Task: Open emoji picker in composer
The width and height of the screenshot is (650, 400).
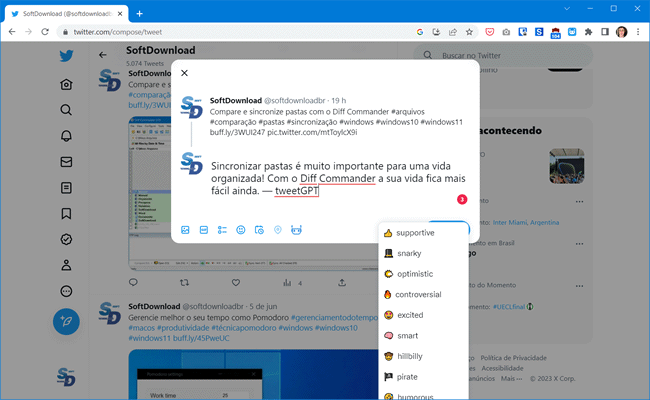Action: (240, 230)
